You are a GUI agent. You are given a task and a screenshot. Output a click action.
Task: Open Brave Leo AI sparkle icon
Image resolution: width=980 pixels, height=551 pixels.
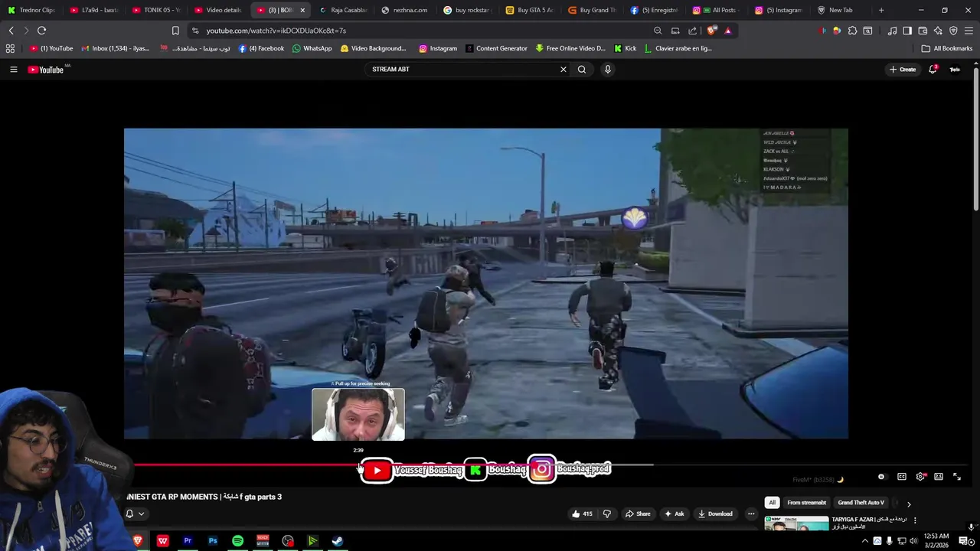click(x=938, y=31)
